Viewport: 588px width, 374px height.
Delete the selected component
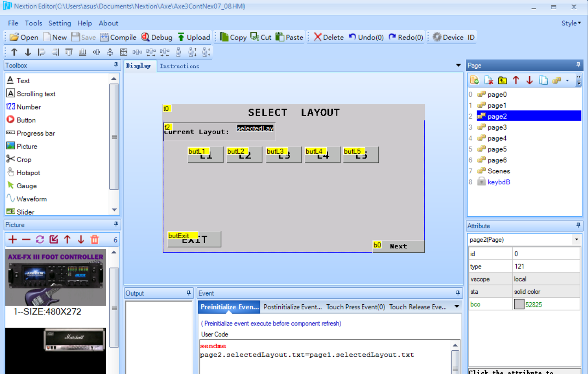329,37
